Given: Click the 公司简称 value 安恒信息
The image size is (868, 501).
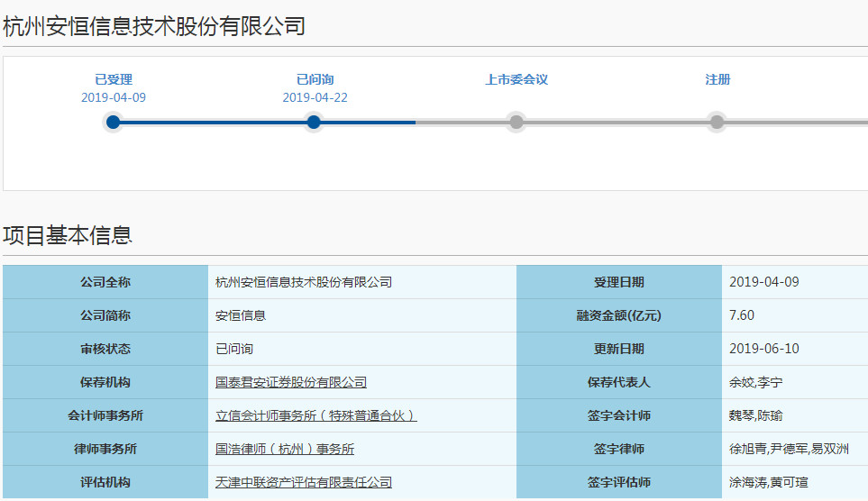Looking at the screenshot, I should click(x=241, y=315).
